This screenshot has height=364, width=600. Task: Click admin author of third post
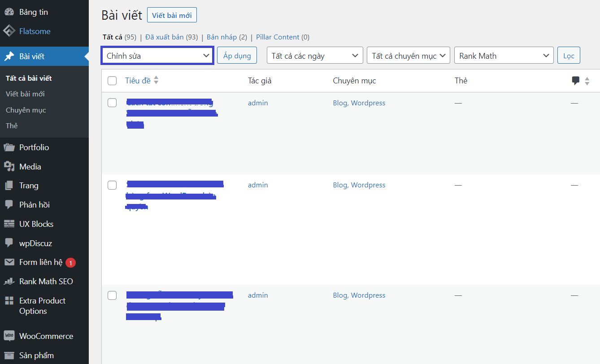click(258, 295)
